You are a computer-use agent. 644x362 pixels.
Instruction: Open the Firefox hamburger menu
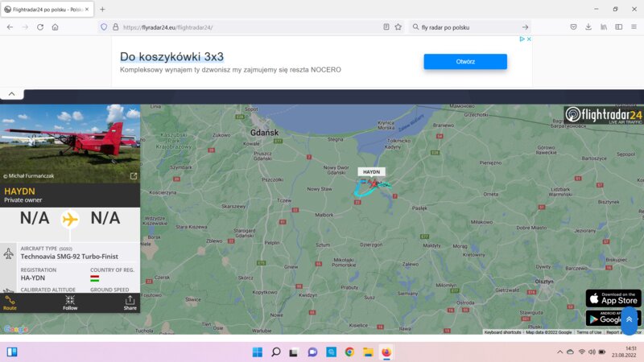click(x=634, y=27)
